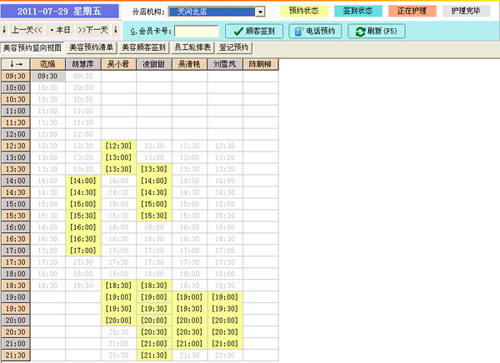Click the 电话预约 phone booking button

point(315,31)
